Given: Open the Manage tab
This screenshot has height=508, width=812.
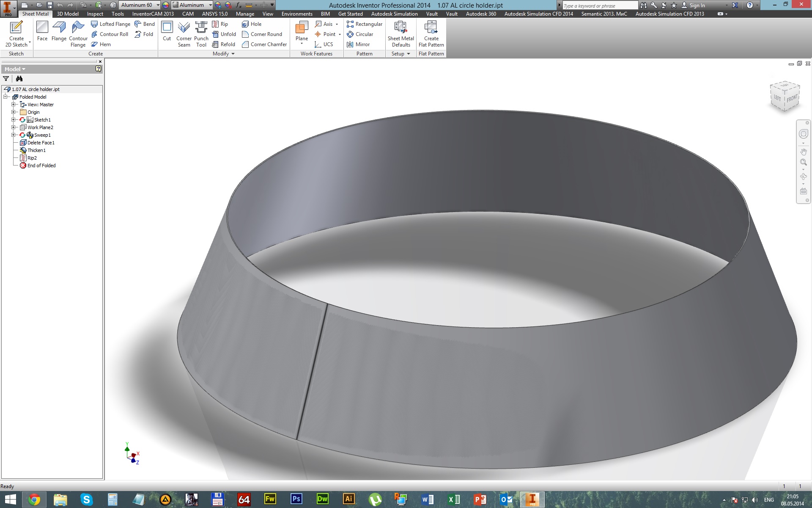Looking at the screenshot, I should 245,14.
